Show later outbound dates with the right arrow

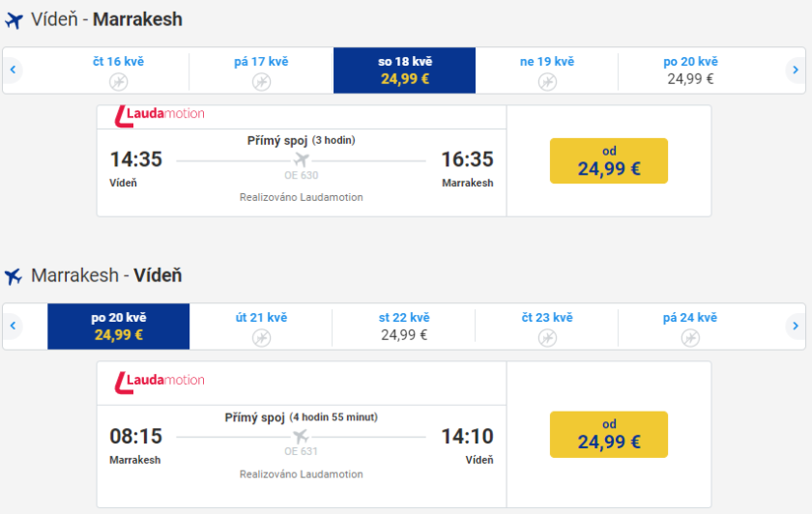tap(795, 70)
